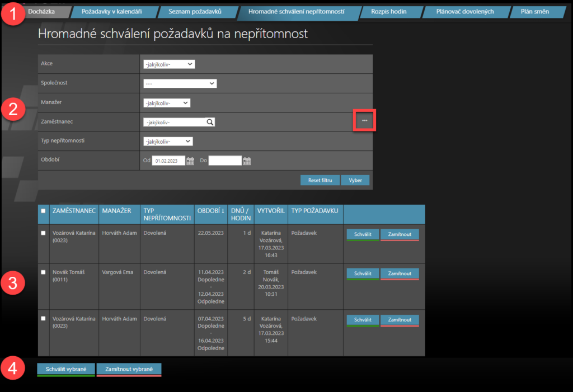This screenshot has height=392, width=573.
Task: Open the Manažer dropdown
Action: tap(167, 103)
